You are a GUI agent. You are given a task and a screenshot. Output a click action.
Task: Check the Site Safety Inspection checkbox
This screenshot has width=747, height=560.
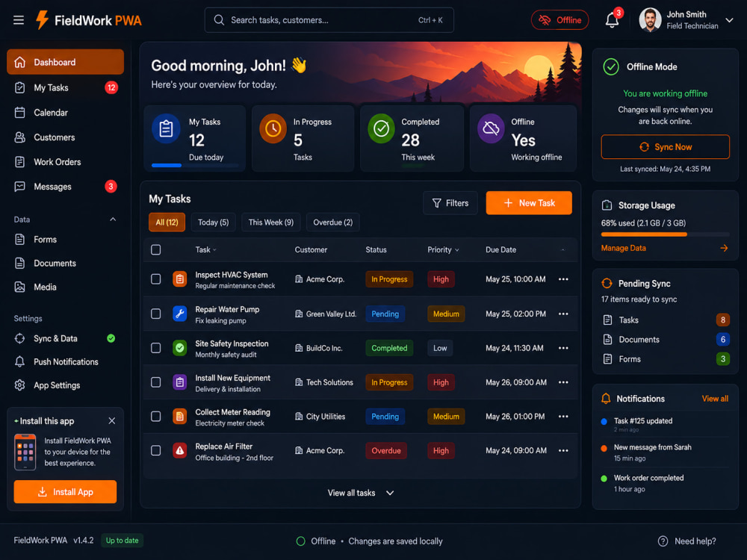156,348
